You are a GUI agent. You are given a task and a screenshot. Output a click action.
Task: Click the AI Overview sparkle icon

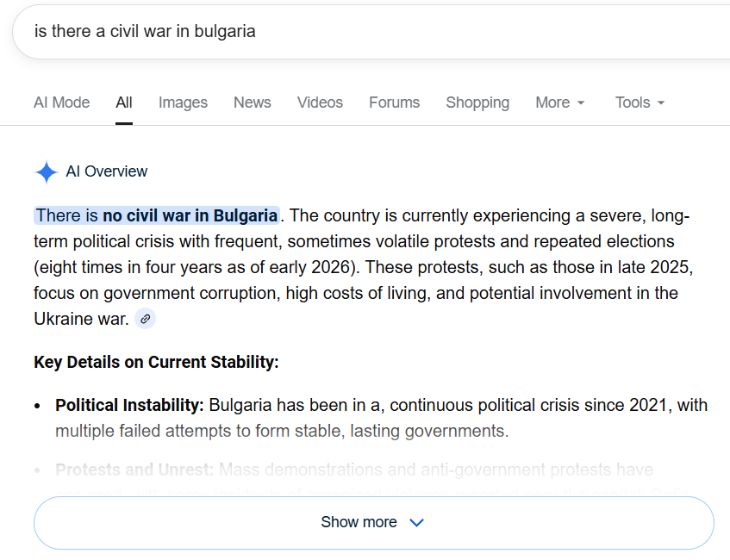click(46, 172)
